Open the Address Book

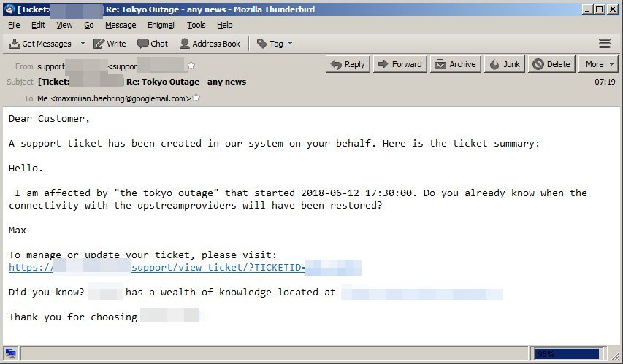[x=210, y=44]
